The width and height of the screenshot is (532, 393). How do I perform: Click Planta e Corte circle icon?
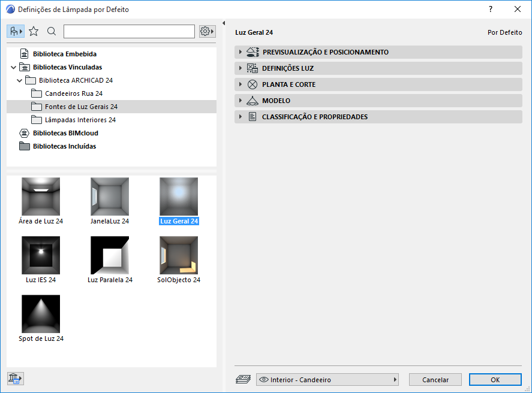pos(252,84)
